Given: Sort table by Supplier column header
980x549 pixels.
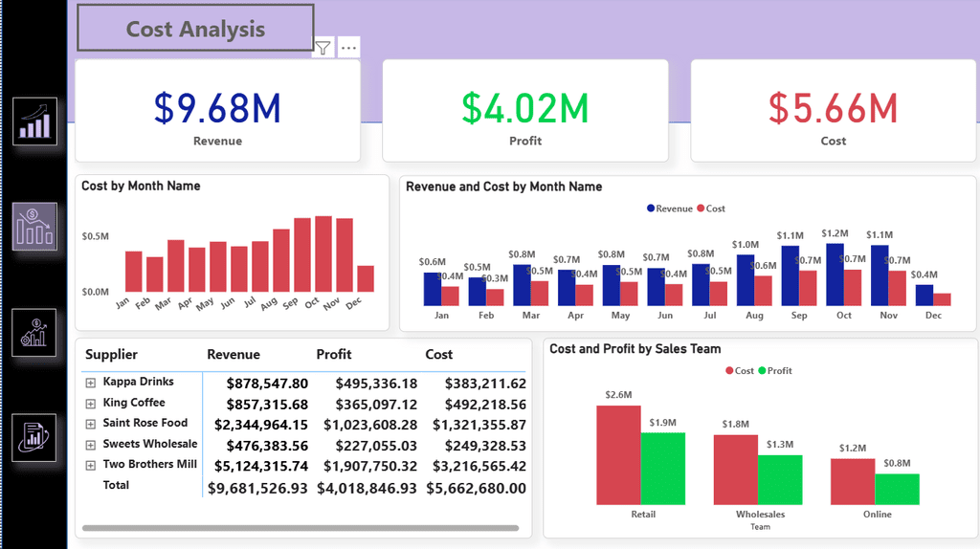Looking at the screenshot, I should click(x=111, y=355).
